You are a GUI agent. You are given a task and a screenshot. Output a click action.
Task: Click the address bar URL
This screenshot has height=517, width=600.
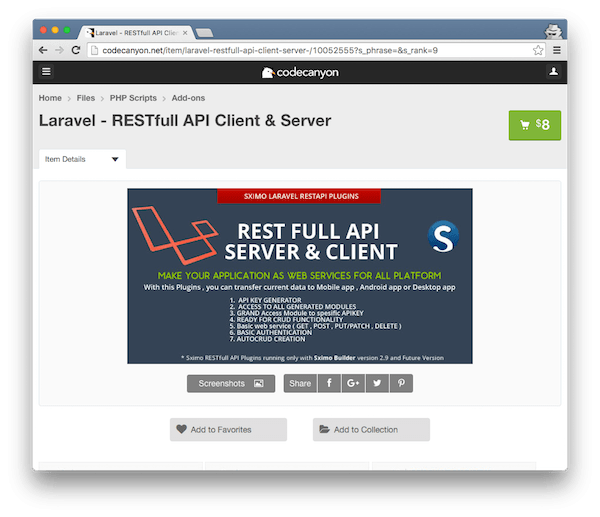[270, 50]
